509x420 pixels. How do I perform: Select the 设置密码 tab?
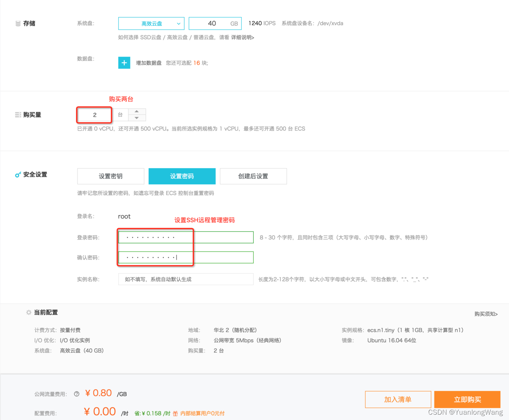click(182, 176)
